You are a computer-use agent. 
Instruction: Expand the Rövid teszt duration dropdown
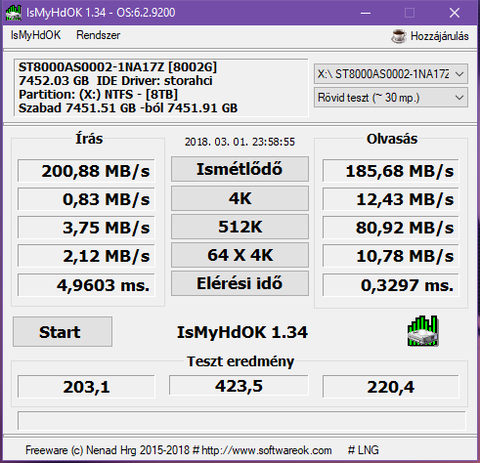(x=391, y=98)
